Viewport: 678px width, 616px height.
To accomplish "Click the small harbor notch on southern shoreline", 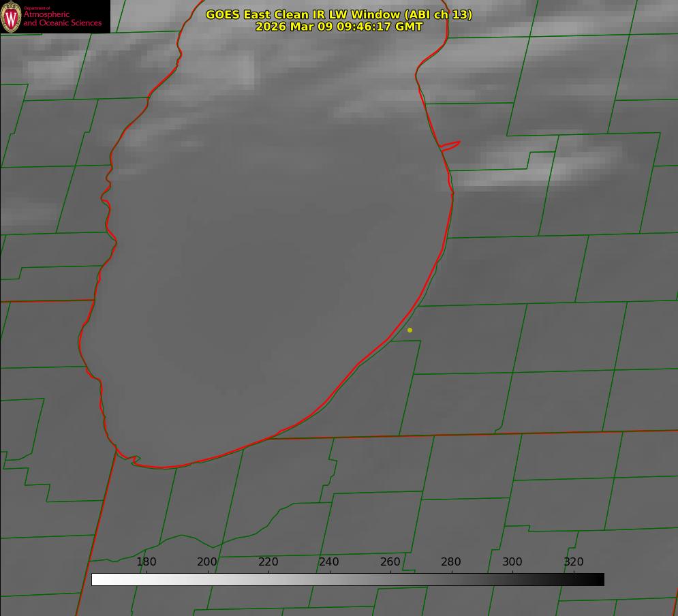I will [x=134, y=460].
